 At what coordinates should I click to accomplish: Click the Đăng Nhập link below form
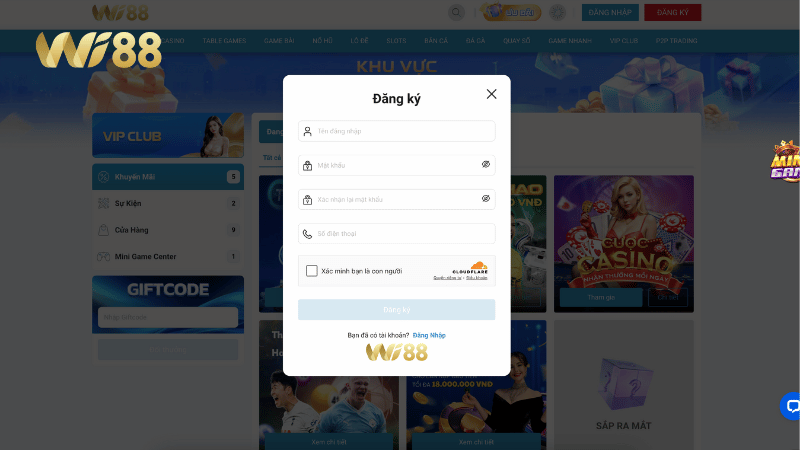click(x=429, y=335)
